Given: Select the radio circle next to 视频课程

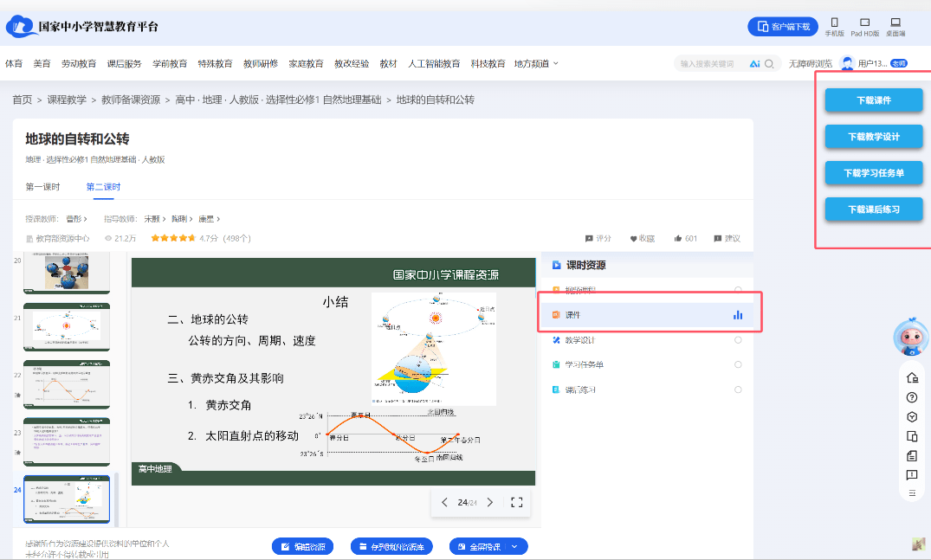Looking at the screenshot, I should pyautogui.click(x=737, y=288).
